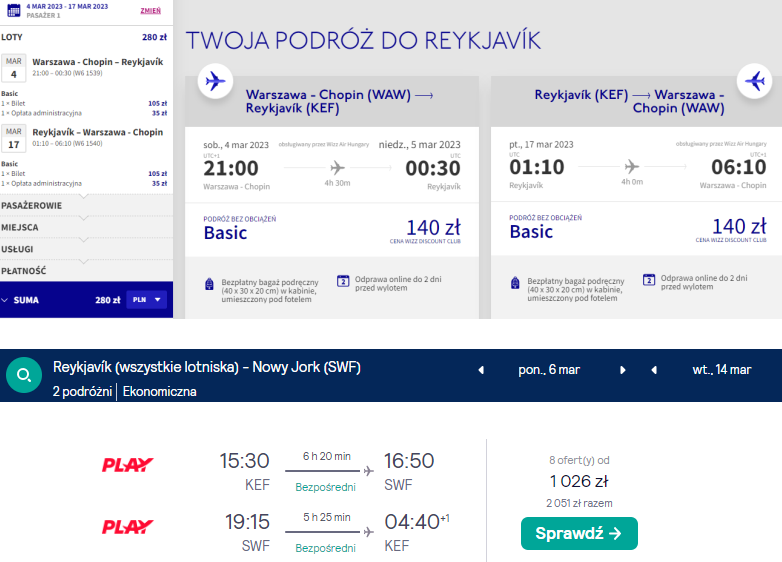
Task: Go to the day before wt., 14 mar
Action: 653,370
